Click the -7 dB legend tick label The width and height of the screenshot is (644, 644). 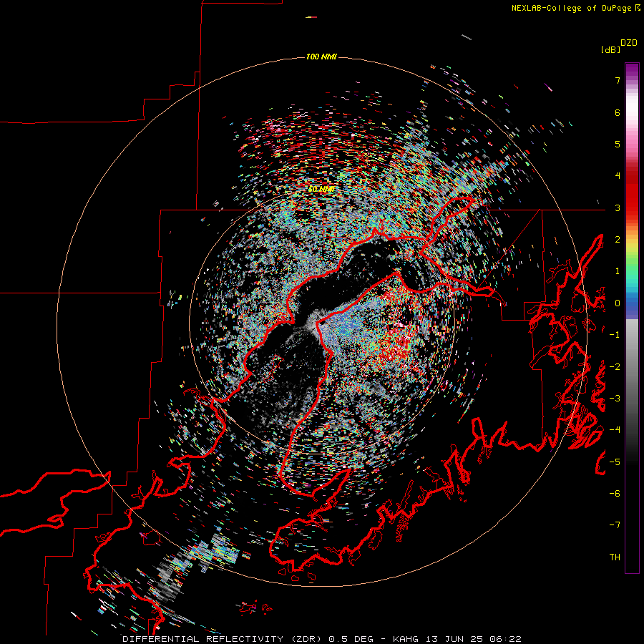click(x=615, y=525)
